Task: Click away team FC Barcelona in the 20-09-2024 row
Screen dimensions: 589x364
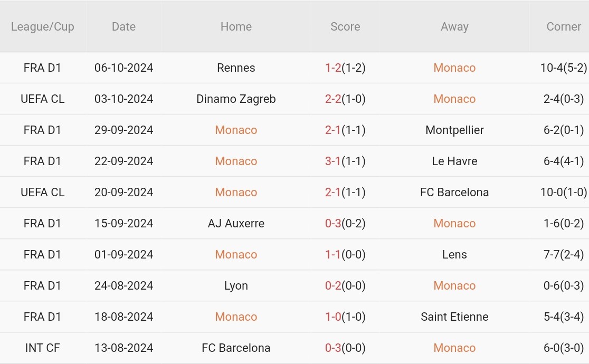Action: tap(454, 192)
